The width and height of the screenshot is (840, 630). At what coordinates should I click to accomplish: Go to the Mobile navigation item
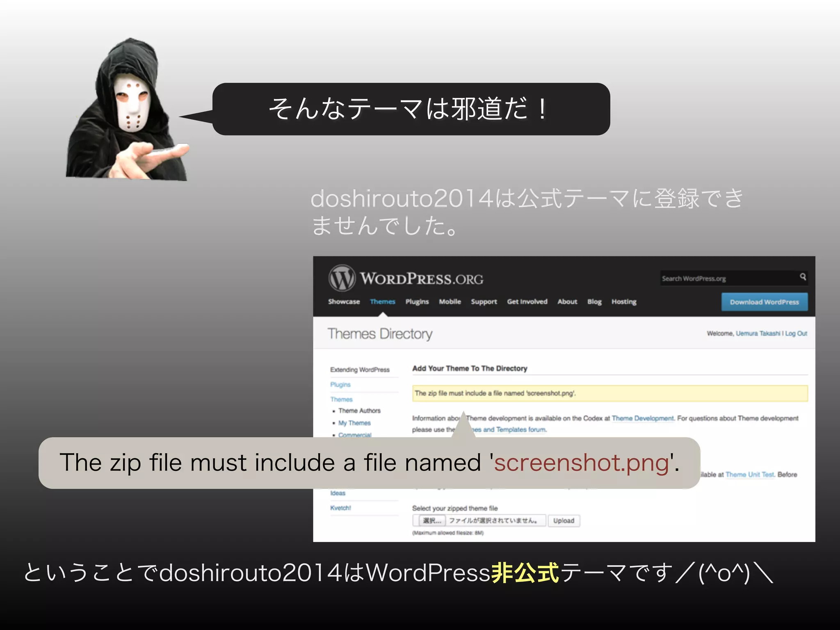[x=450, y=301]
